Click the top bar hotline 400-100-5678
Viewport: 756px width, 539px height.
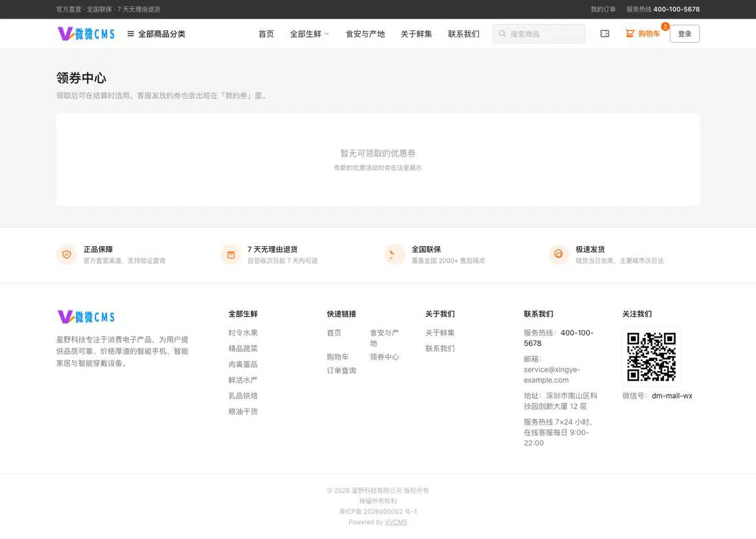[x=676, y=9]
